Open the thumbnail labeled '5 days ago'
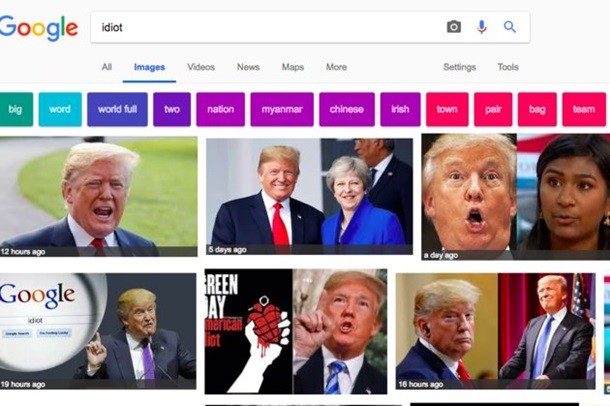The image size is (610, 406). pyautogui.click(x=309, y=194)
